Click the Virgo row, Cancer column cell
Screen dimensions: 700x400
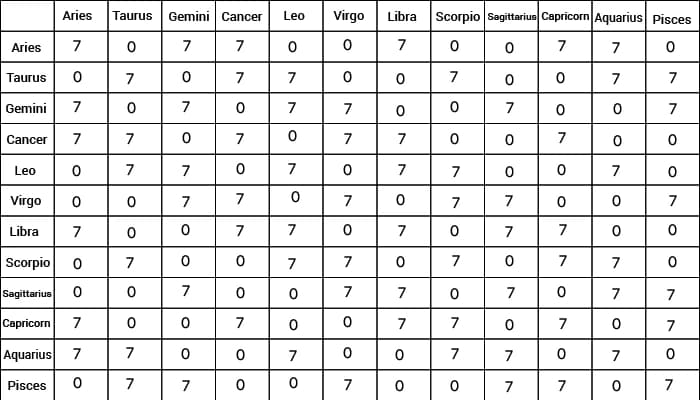click(240, 201)
